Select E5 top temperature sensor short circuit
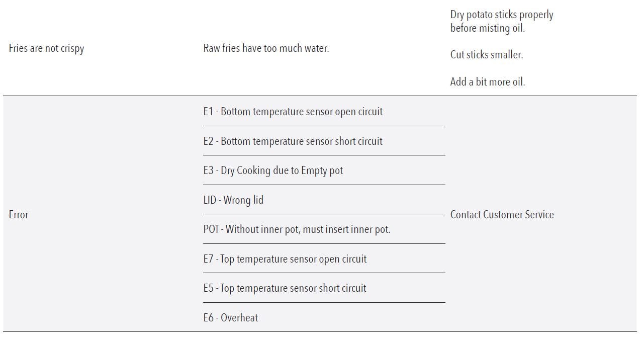This screenshot has height=339, width=644. [x=285, y=288]
